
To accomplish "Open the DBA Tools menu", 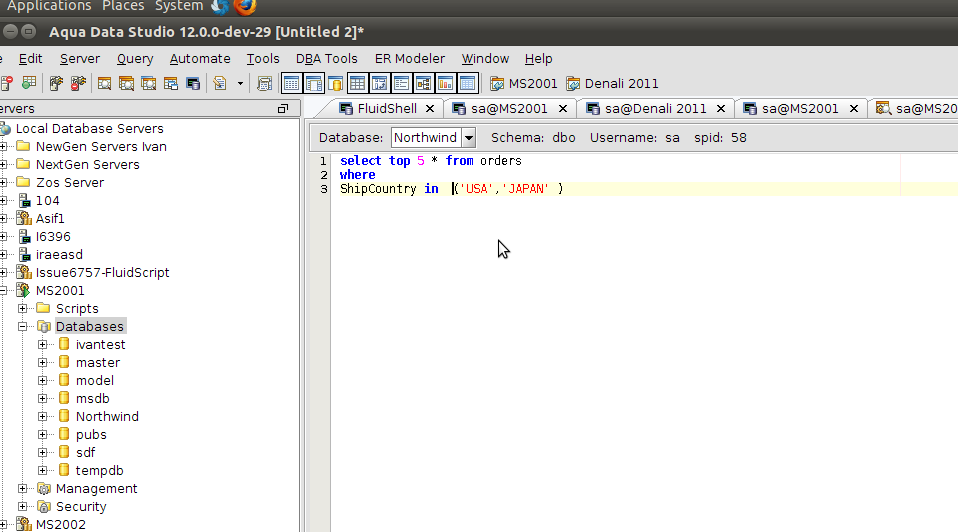I will pos(326,59).
